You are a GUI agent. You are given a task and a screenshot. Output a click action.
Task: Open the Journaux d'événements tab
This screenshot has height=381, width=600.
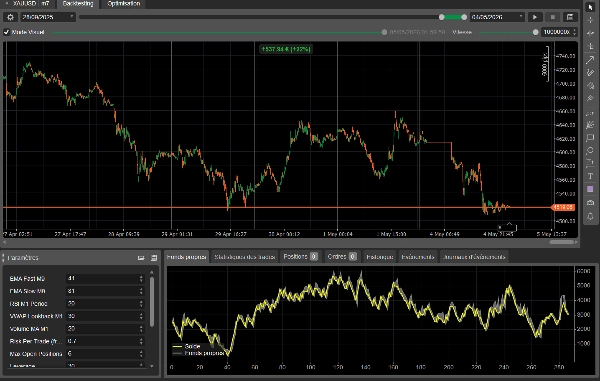(x=474, y=257)
